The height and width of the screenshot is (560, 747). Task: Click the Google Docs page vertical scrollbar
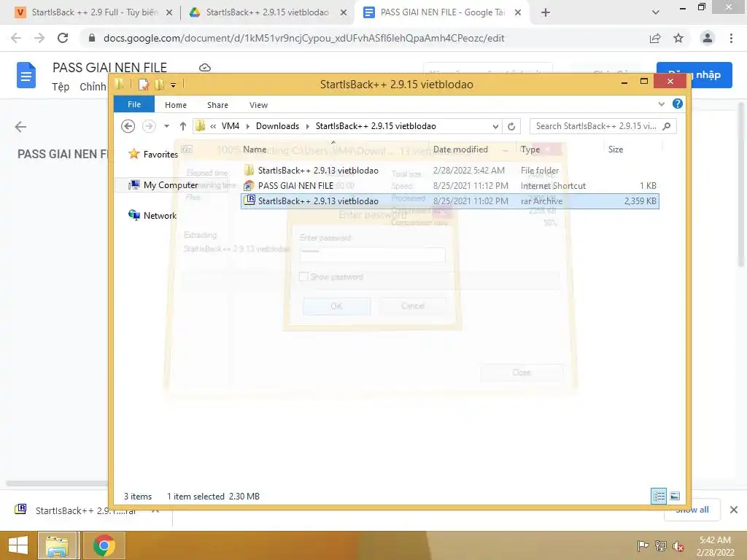coord(741,186)
